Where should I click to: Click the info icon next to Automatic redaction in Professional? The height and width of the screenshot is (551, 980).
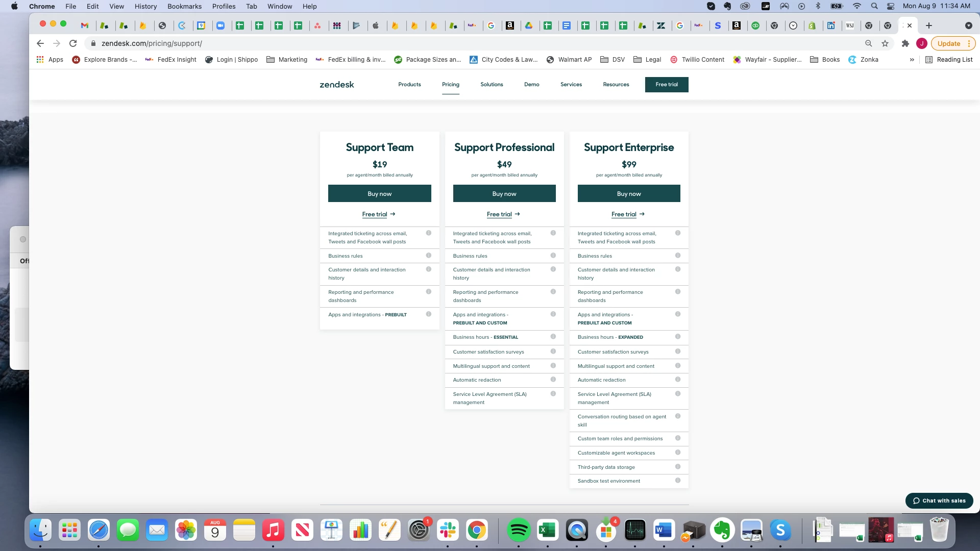tap(553, 380)
